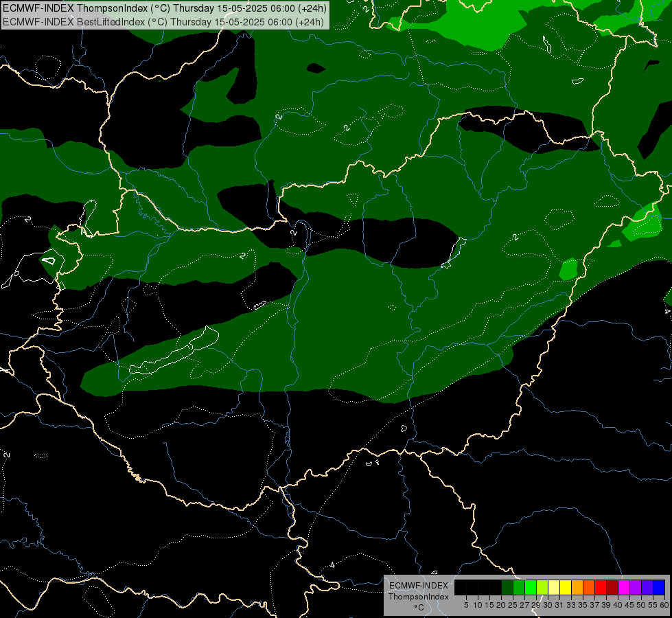The image size is (672, 618).
Task: Click the ThompsonIndex title line at top
Action: (x=165, y=8)
